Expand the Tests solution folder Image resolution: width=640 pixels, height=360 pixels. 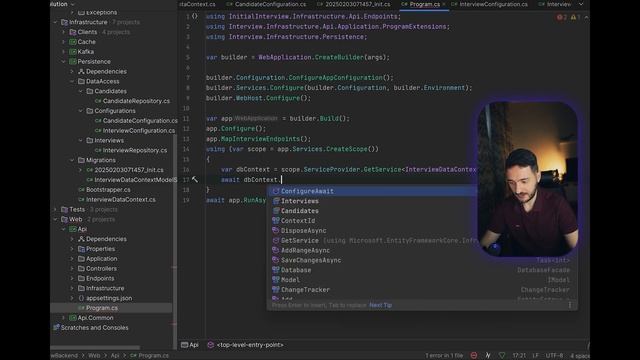pyautogui.click(x=56, y=209)
